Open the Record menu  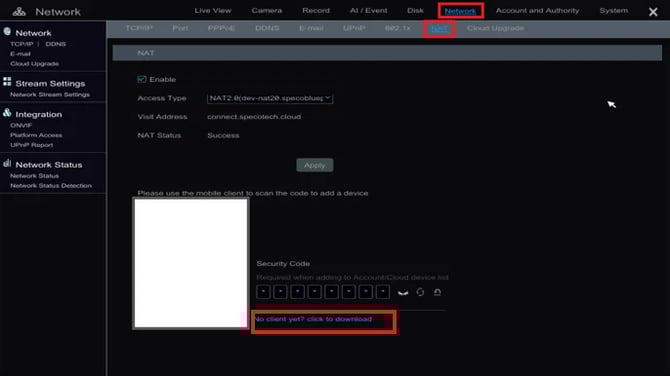tap(316, 10)
